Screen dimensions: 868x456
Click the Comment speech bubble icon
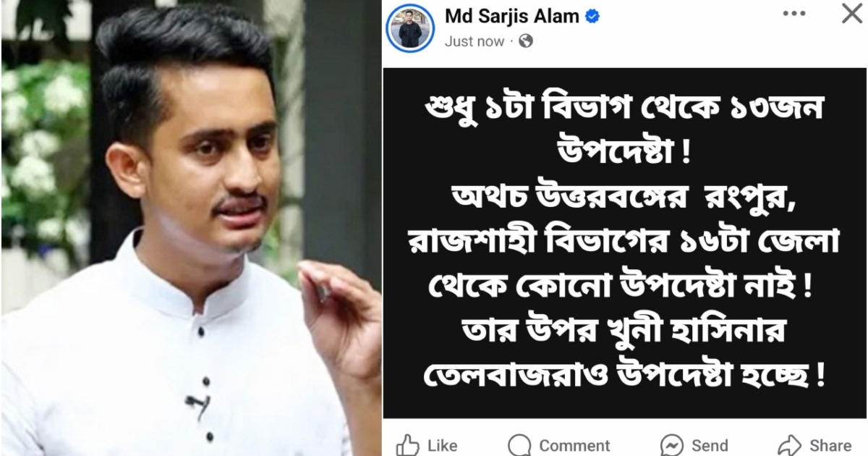[519, 444]
